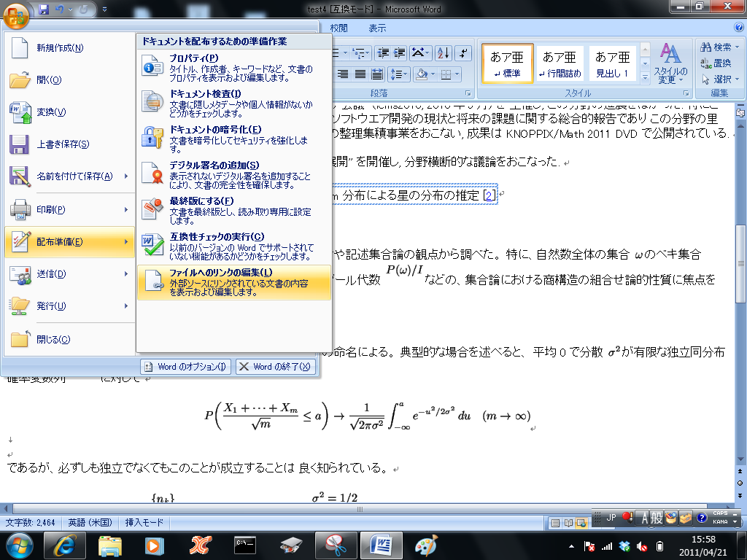747x560 pixels.
Task: Toggle distributed alignment button
Action: pos(377,74)
